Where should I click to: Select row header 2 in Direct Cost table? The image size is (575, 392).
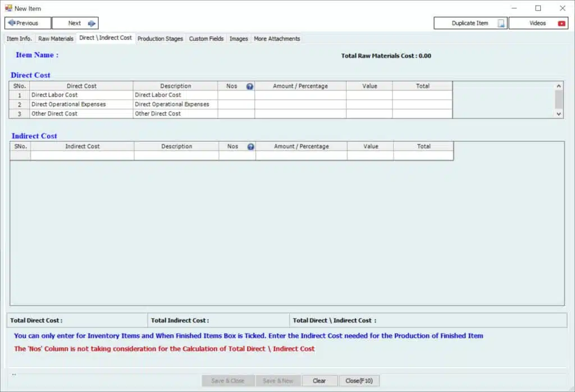pyautogui.click(x=20, y=104)
